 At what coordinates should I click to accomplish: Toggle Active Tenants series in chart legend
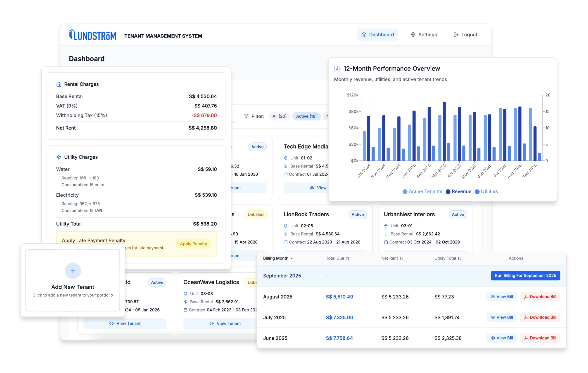click(x=422, y=192)
